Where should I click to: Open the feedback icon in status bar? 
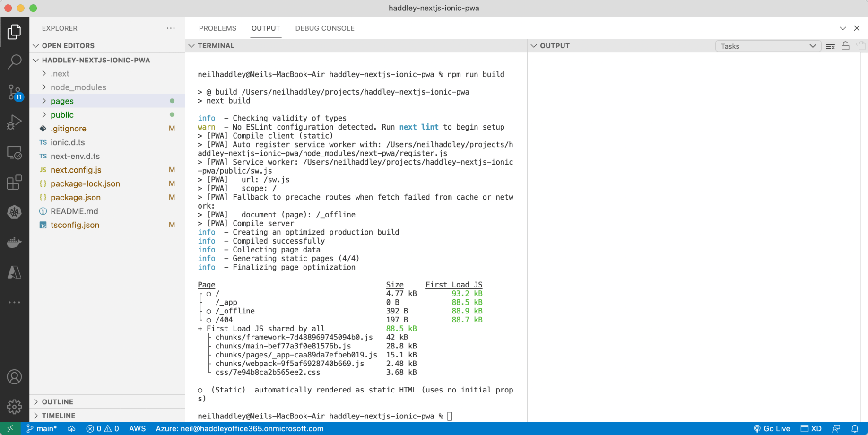coord(836,429)
